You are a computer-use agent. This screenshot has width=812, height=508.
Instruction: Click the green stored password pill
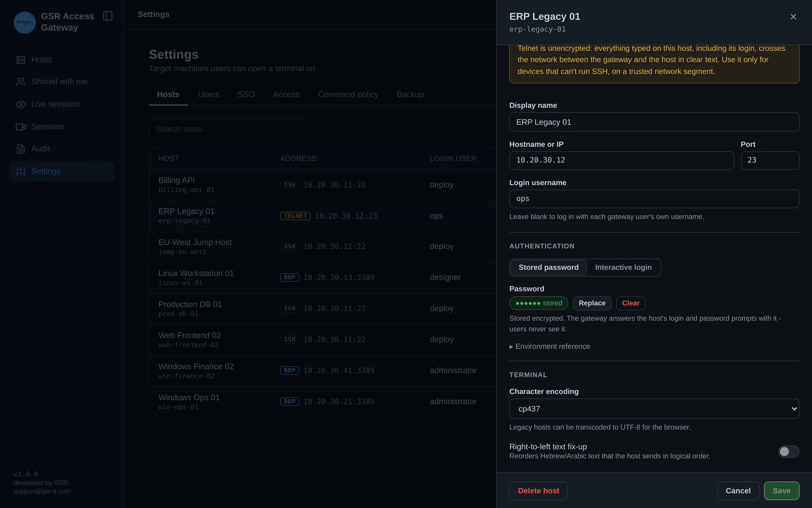[539, 303]
